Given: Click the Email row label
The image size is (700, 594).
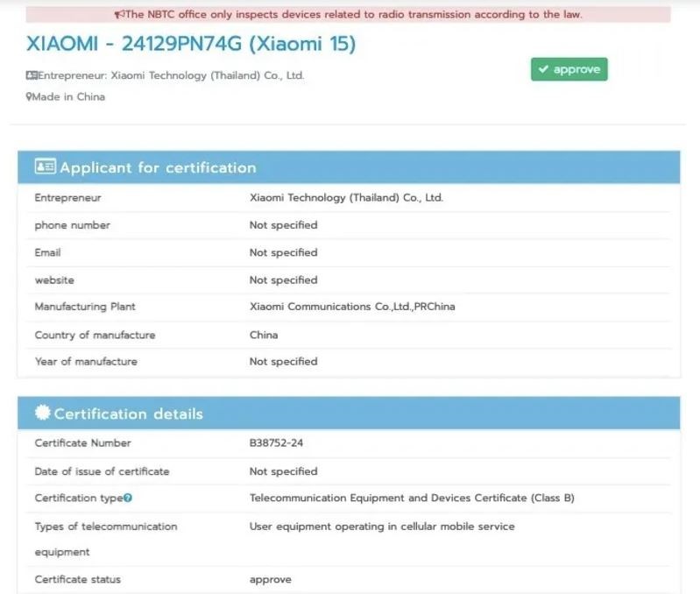Looking at the screenshot, I should [48, 252].
